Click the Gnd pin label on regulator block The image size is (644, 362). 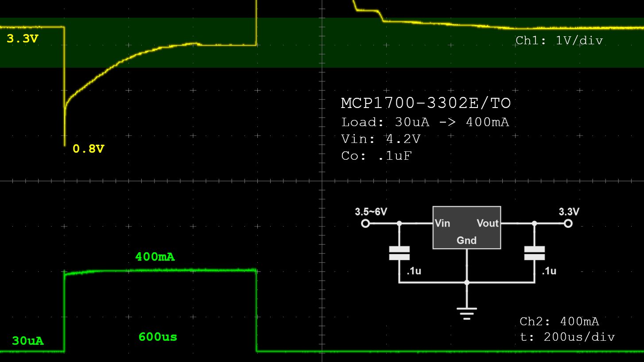[x=466, y=240]
